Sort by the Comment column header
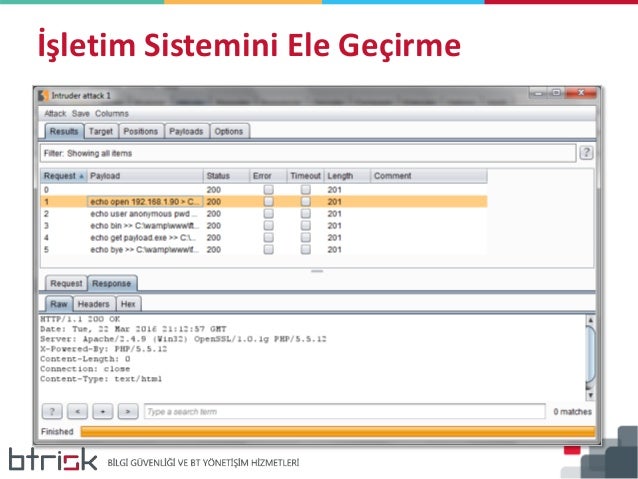 coord(429,176)
